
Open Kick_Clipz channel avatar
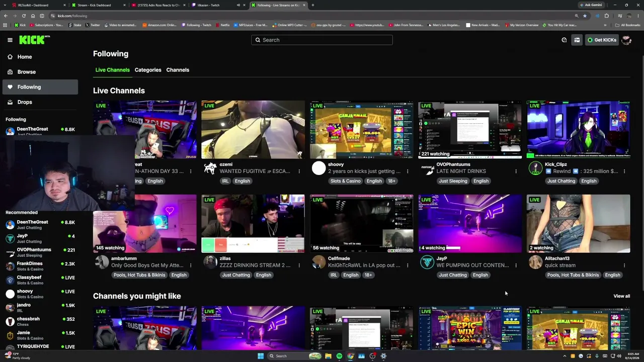(x=536, y=168)
